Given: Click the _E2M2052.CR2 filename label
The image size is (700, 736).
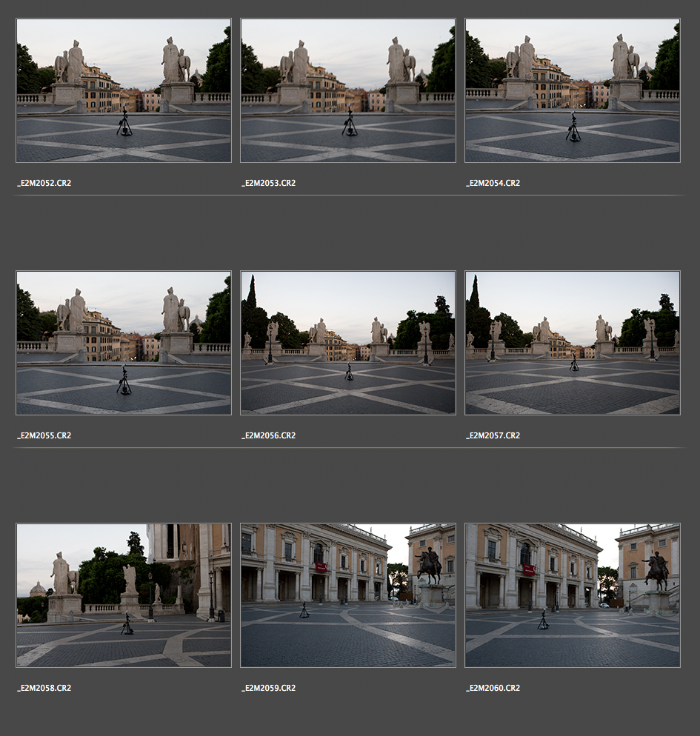Looking at the screenshot, I should 44,183.
